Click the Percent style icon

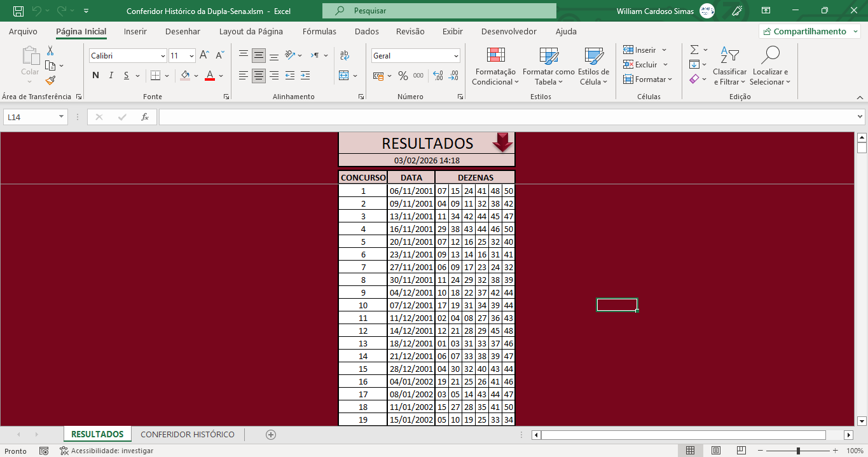tap(403, 76)
